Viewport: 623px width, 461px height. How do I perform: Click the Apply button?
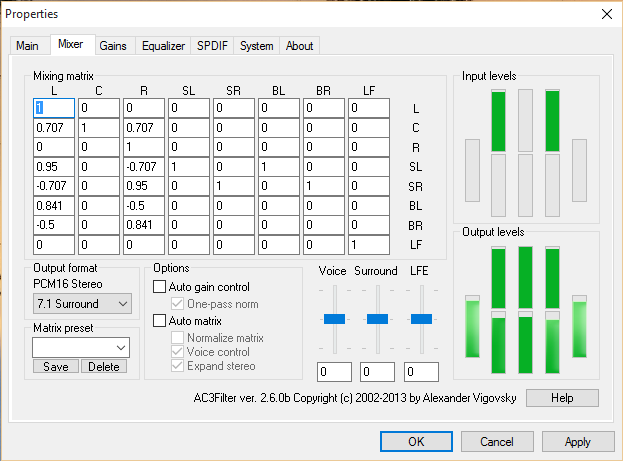(x=577, y=441)
